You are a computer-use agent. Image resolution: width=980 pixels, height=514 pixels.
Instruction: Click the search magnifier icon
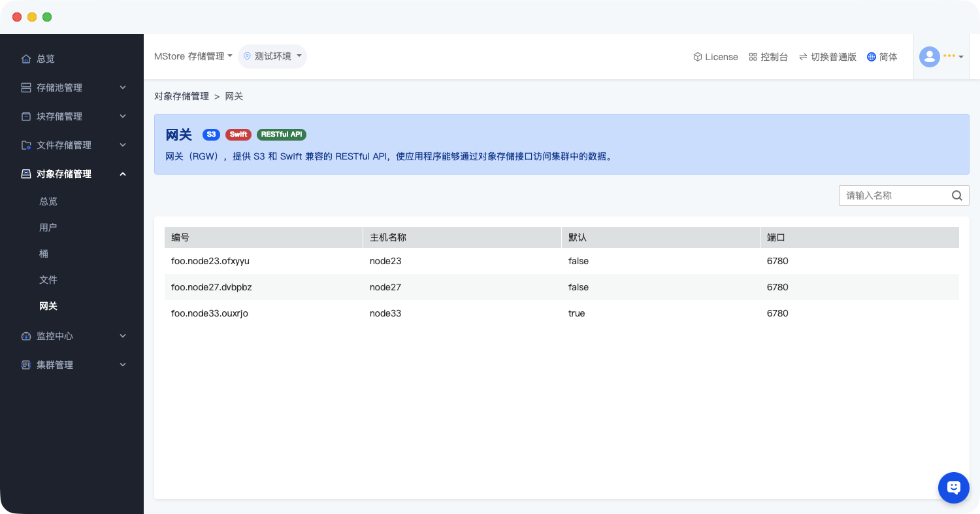tap(956, 196)
